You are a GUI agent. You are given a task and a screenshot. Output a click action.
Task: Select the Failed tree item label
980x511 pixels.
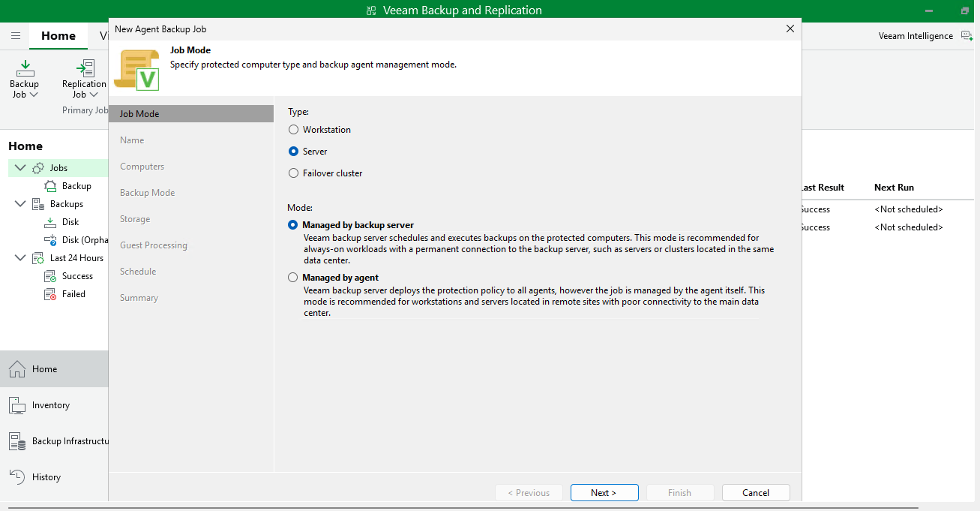(73, 294)
